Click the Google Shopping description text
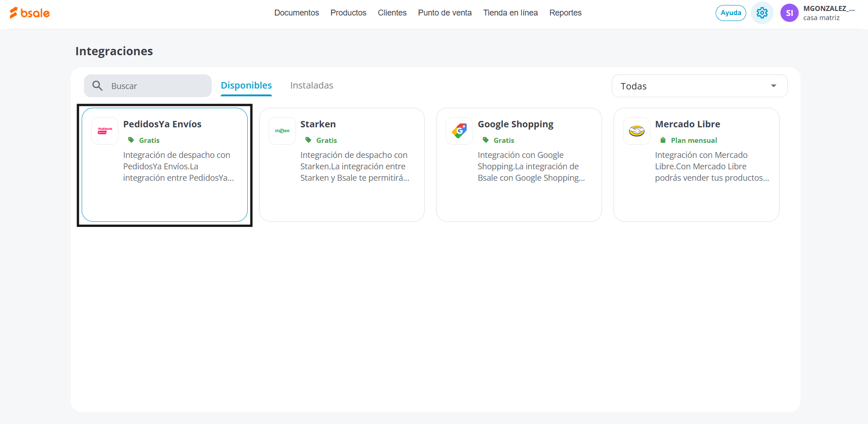The width and height of the screenshot is (868, 424). tap(531, 167)
